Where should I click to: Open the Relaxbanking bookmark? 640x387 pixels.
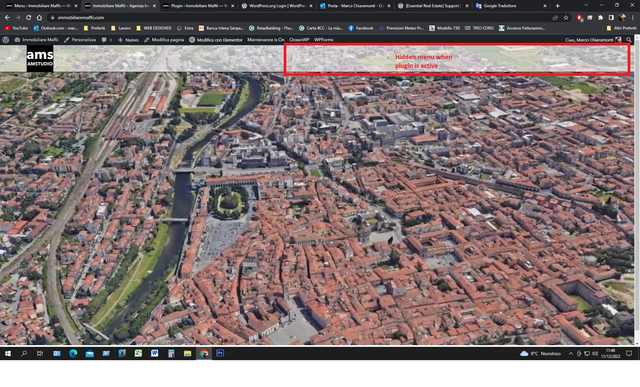[x=271, y=28]
